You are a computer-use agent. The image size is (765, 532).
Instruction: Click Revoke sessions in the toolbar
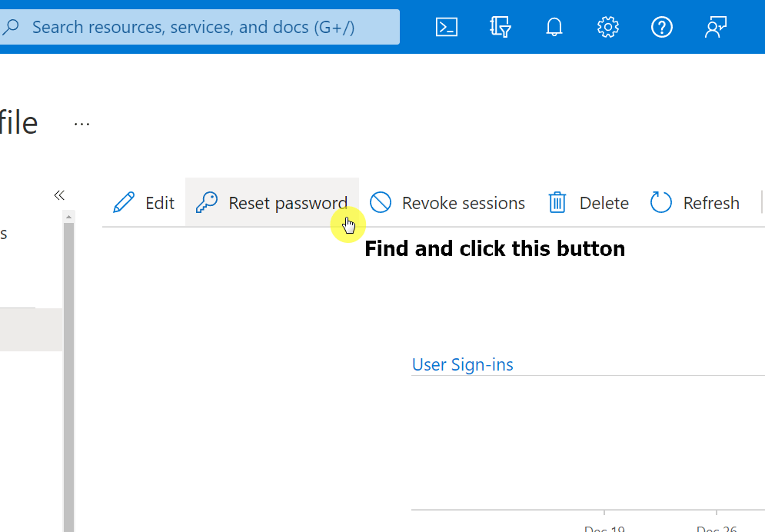(447, 202)
